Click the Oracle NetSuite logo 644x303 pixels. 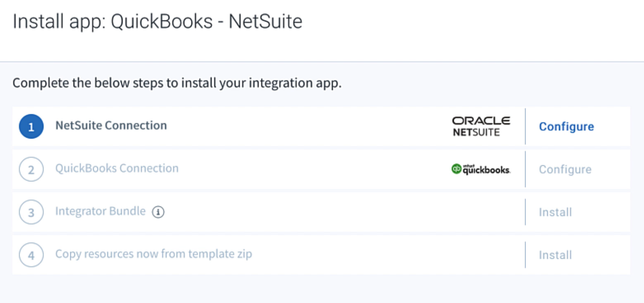click(480, 126)
